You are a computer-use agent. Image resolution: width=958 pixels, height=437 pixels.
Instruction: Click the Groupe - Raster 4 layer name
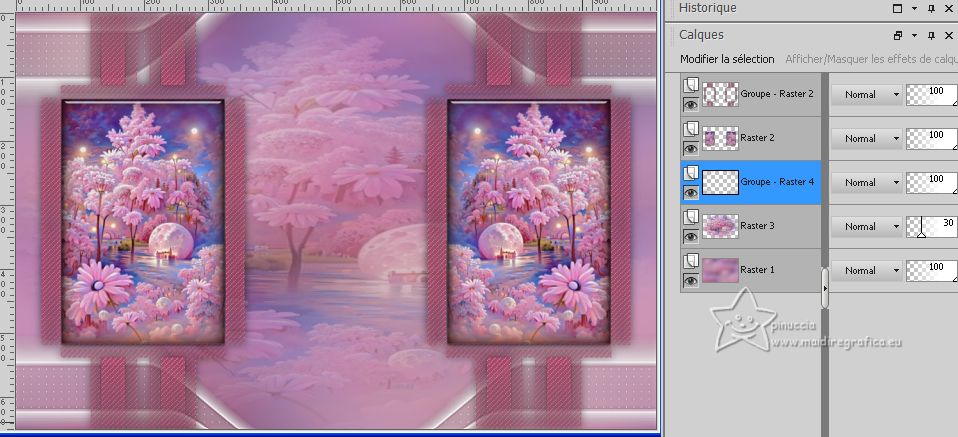coord(777,182)
